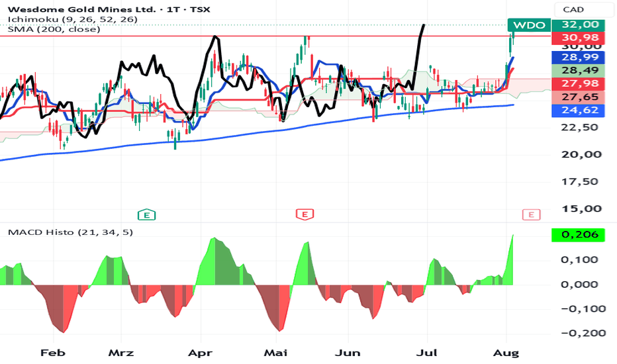Screen dimensions: 617x364
Task: Click the Wesdome Gold Mines Ltd. title
Action: point(83,9)
